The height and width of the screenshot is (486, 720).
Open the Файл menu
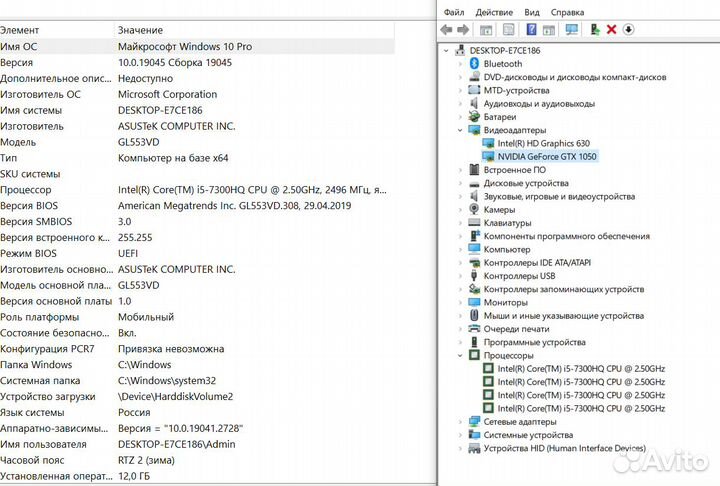(x=453, y=12)
